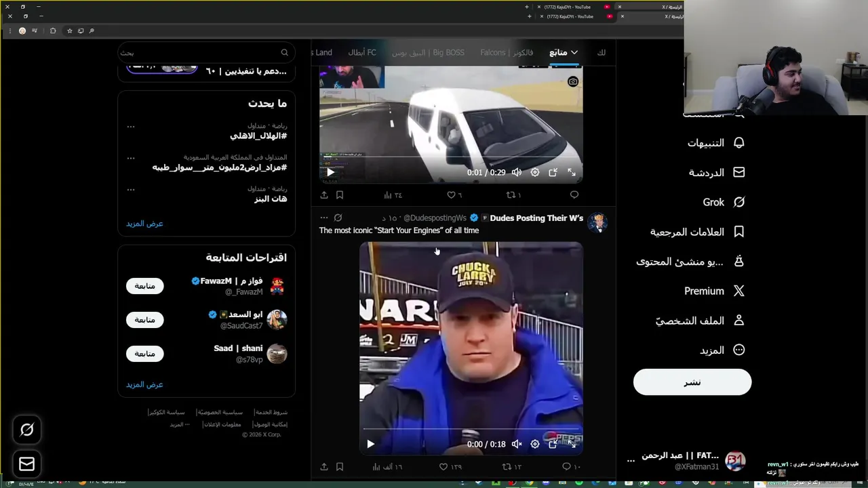Bookmark the Start Your Engines post
Viewport: 868px width, 488px height.
point(340,466)
